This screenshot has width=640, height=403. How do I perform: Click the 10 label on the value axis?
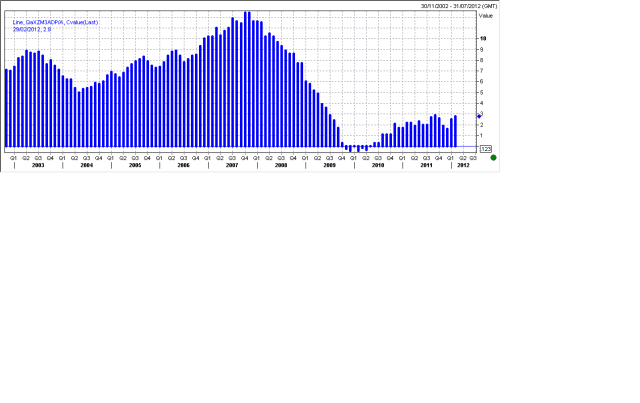point(483,39)
